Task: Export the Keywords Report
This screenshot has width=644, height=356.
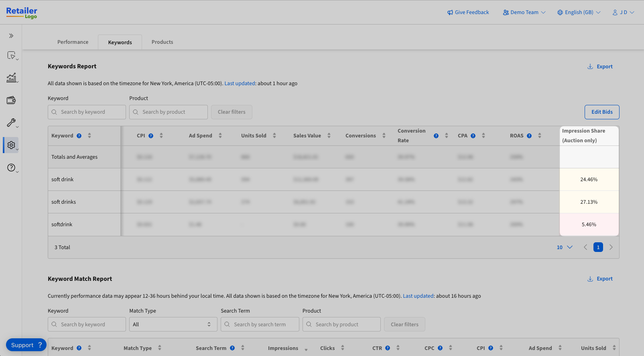Action: tap(600, 67)
